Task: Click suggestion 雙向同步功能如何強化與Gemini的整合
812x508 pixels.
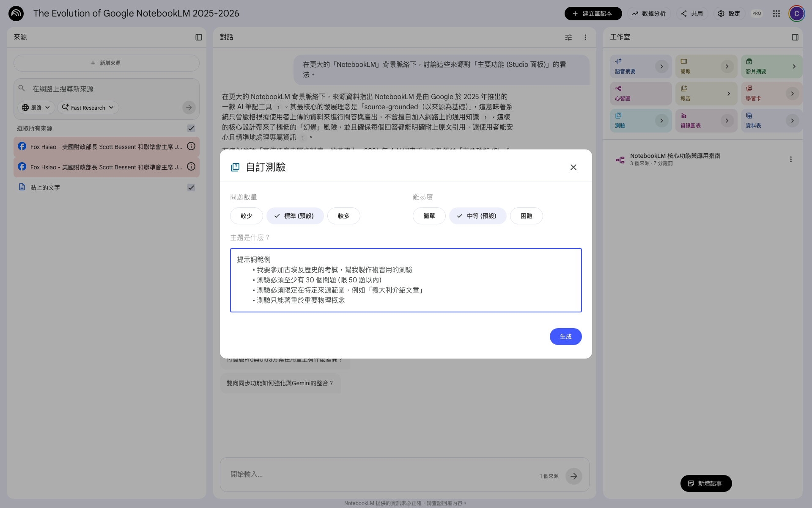Action: [x=280, y=383]
